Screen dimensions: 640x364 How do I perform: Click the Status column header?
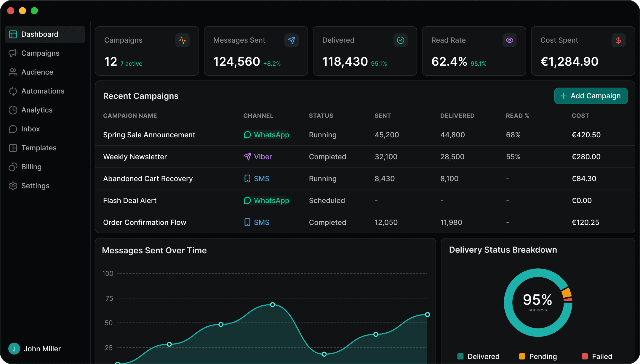coord(321,116)
